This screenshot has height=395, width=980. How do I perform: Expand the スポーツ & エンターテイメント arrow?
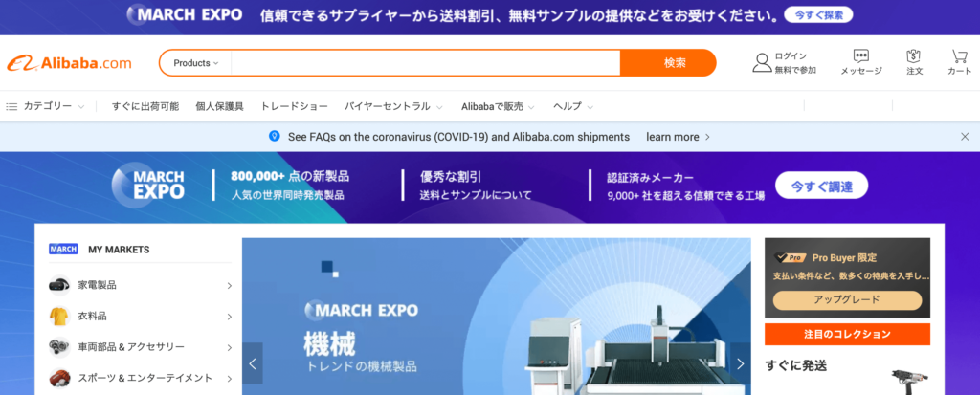[x=229, y=379]
